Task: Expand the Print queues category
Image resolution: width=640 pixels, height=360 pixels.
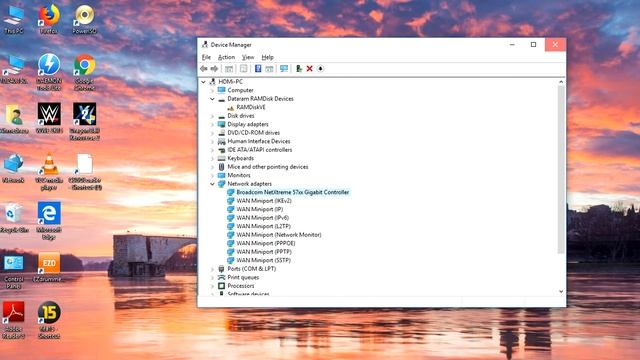Action: (x=212, y=278)
